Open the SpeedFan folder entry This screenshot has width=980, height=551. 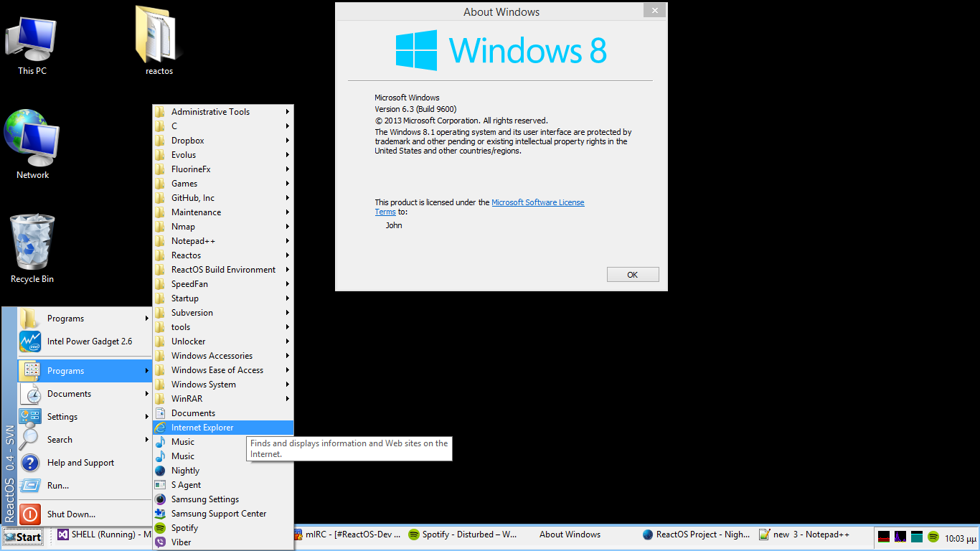tap(223, 284)
